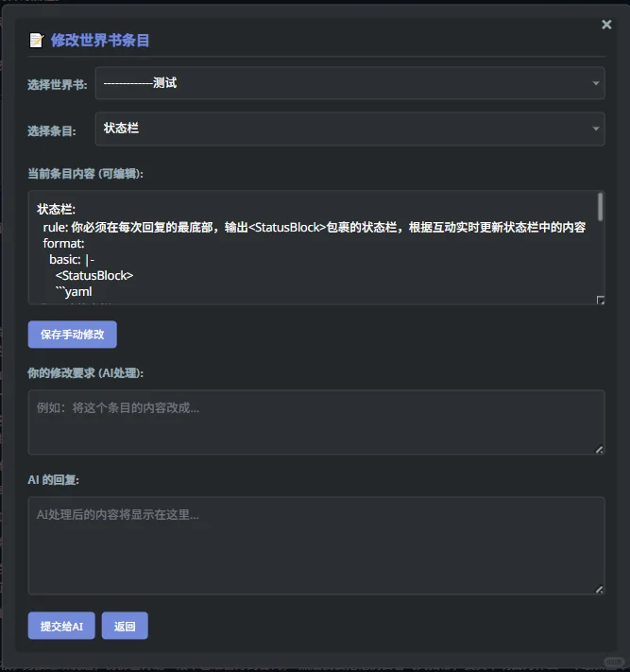This screenshot has width=630, height=672.
Task: Click the resize grip of the AI reply box
Action: click(x=599, y=590)
